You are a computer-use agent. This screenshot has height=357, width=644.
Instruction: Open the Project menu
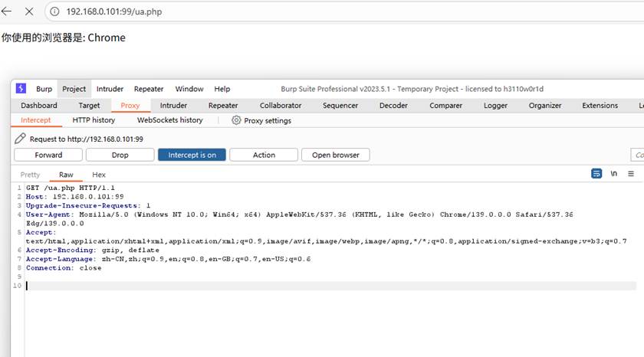coord(74,89)
